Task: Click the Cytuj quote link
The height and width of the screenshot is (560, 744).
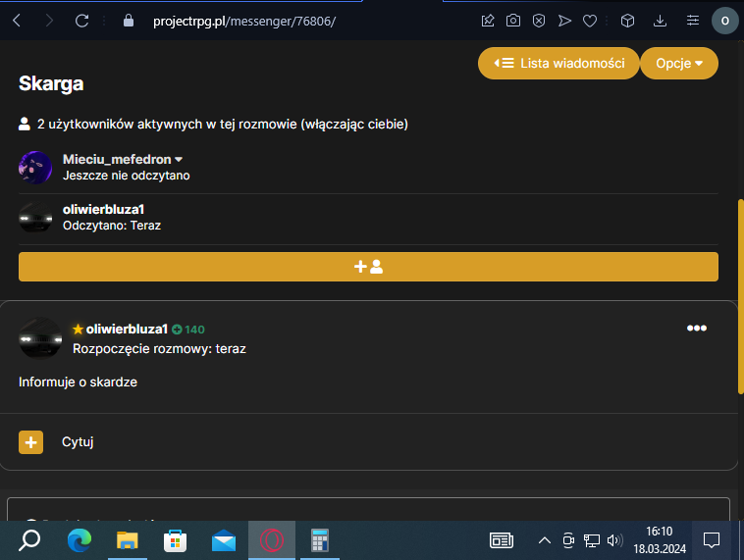Action: (x=78, y=442)
